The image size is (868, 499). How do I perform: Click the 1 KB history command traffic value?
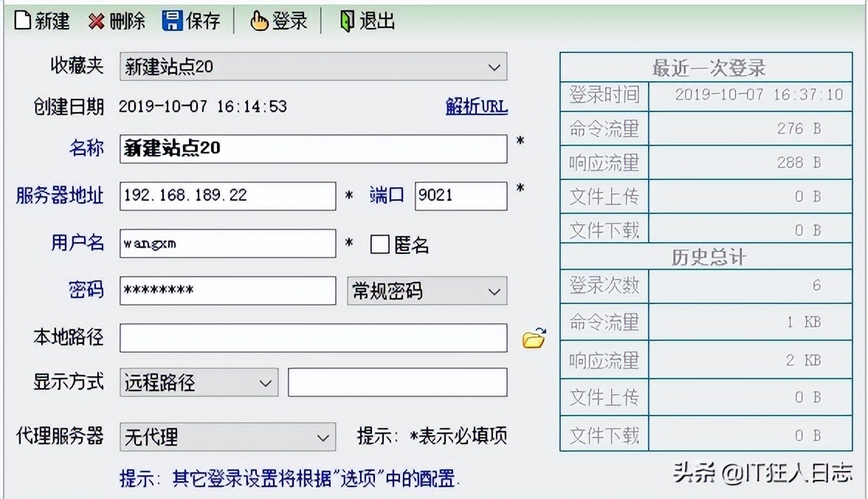click(804, 322)
